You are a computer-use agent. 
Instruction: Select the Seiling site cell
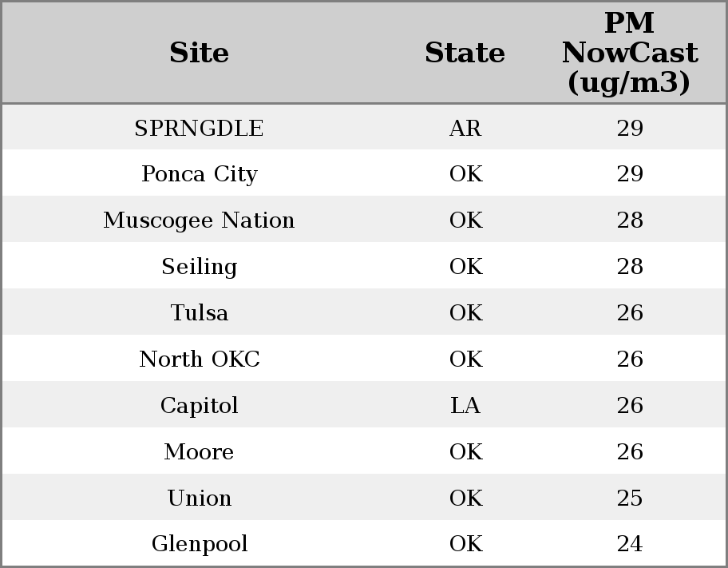[199, 267]
